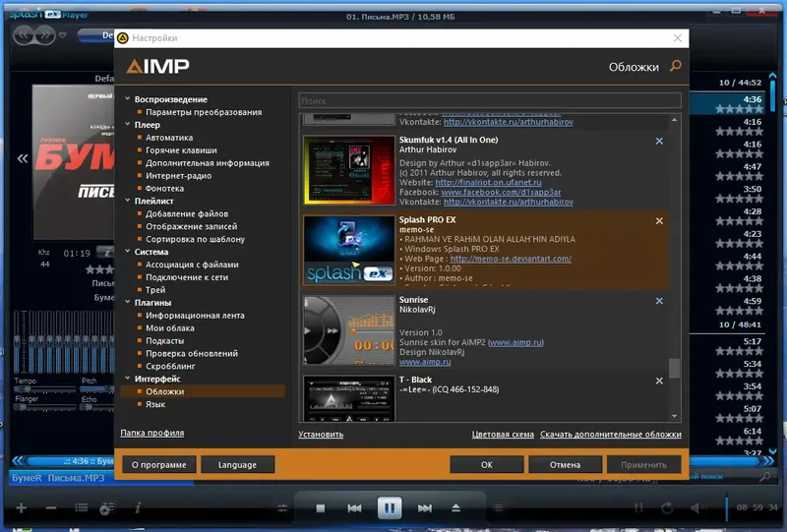Click the double-right arrow at the ticker bar's end
Image resolution: width=787 pixels, height=532 pixels.
point(768,461)
